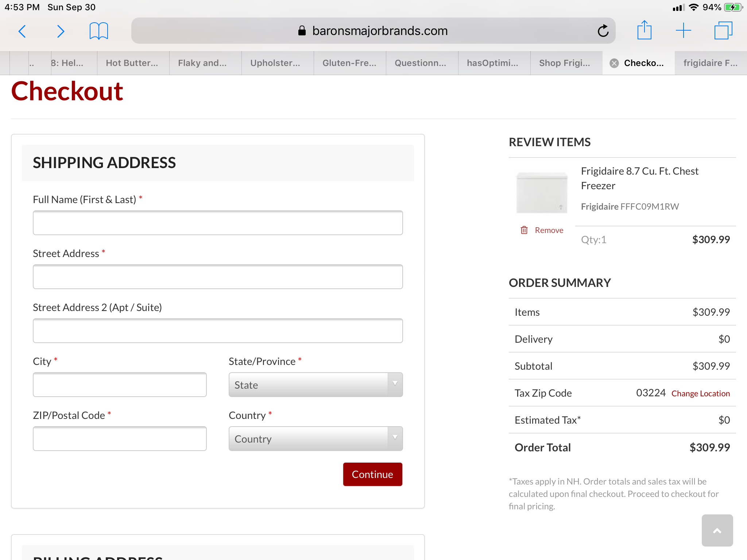Open the share sheet icon

(645, 30)
